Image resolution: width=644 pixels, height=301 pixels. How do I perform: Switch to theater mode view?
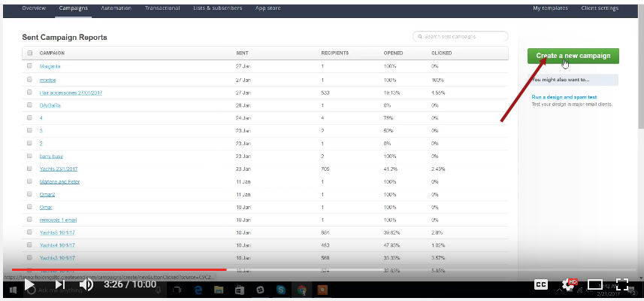(595, 284)
